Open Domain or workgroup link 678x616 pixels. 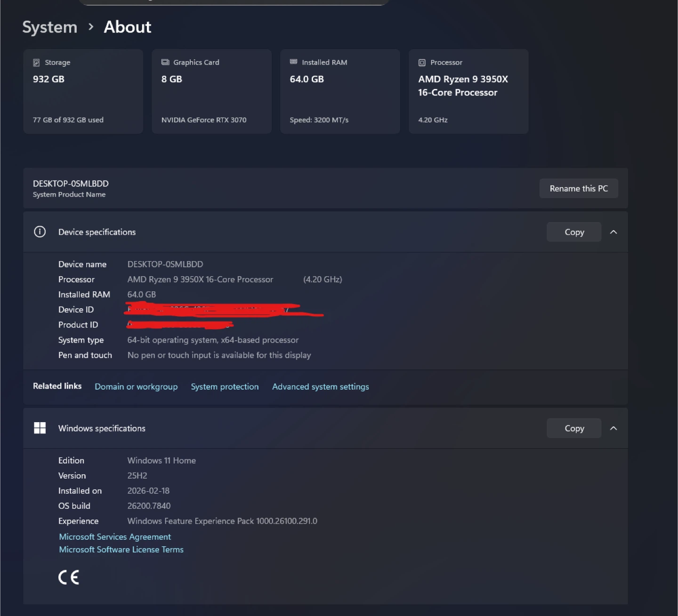coord(136,386)
